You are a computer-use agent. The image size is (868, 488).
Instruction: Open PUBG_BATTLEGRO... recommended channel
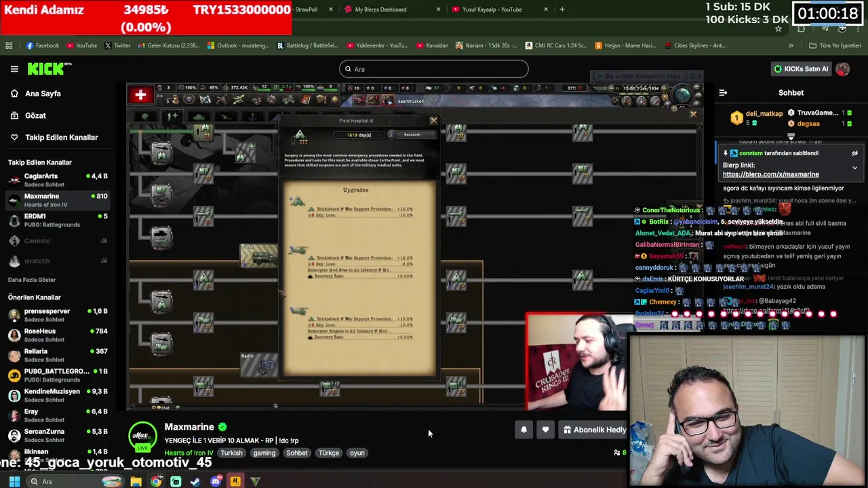[x=58, y=375]
